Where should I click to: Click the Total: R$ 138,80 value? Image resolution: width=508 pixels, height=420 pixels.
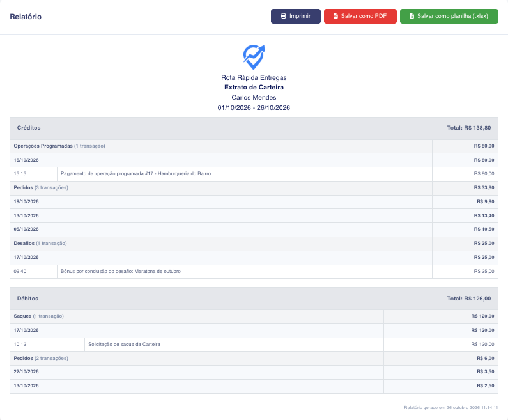[x=469, y=128]
